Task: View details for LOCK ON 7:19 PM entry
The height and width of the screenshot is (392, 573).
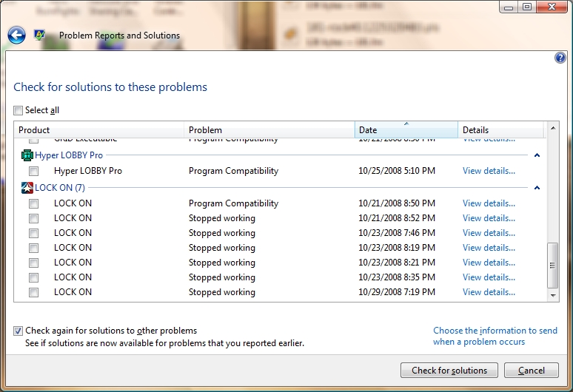Action: coord(489,292)
